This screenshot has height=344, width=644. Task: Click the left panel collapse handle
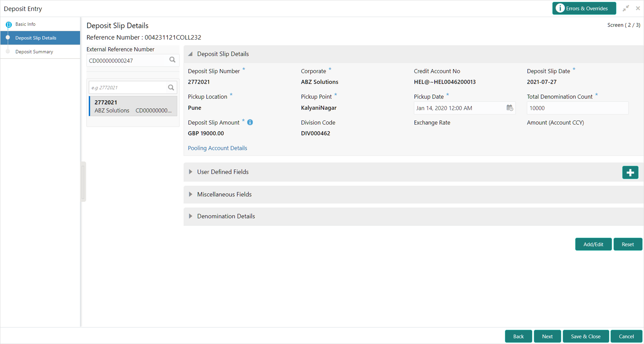coord(83,182)
